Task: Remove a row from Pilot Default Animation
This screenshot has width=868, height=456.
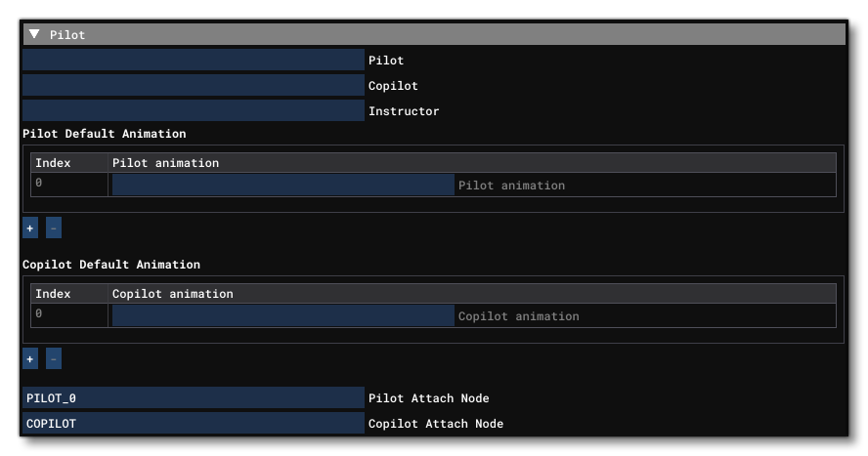Action: click(54, 228)
